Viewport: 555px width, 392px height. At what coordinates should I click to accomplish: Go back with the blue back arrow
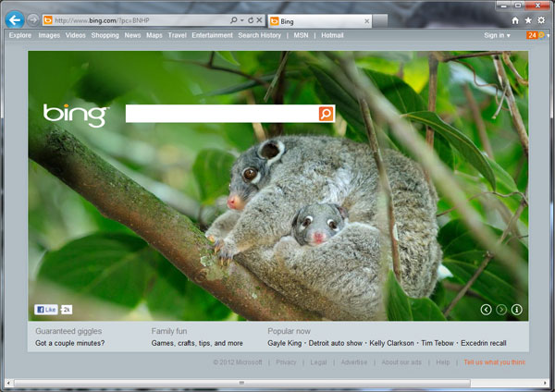point(15,20)
